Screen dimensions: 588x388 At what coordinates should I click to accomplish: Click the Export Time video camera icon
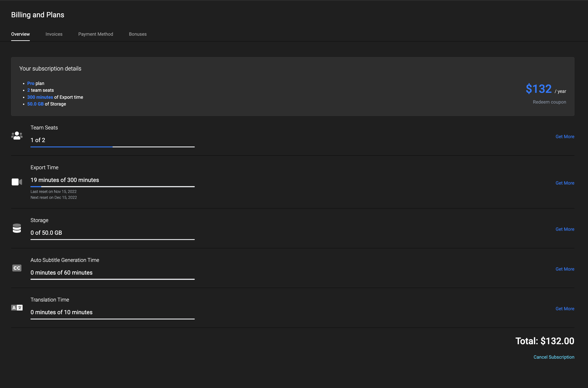[x=17, y=182]
